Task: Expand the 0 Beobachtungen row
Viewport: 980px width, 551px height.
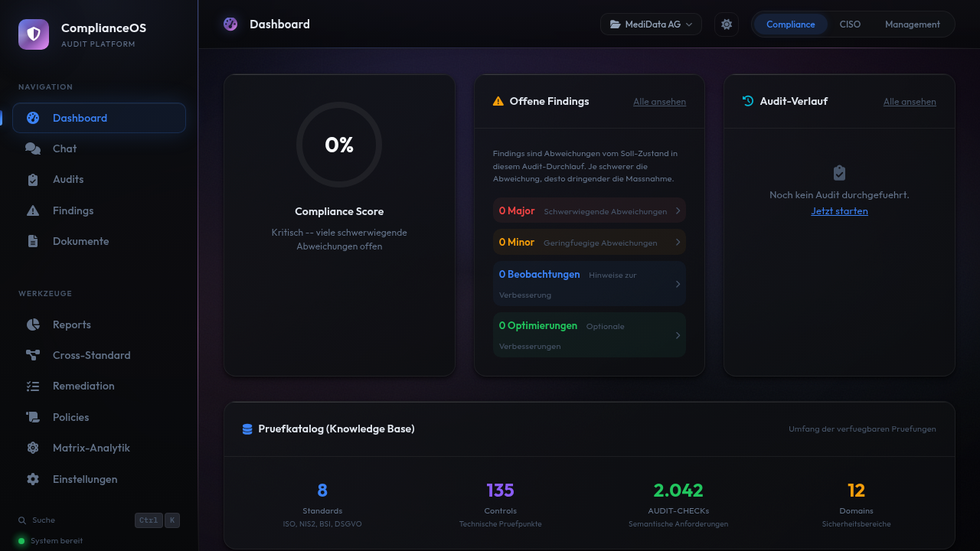Action: [589, 284]
